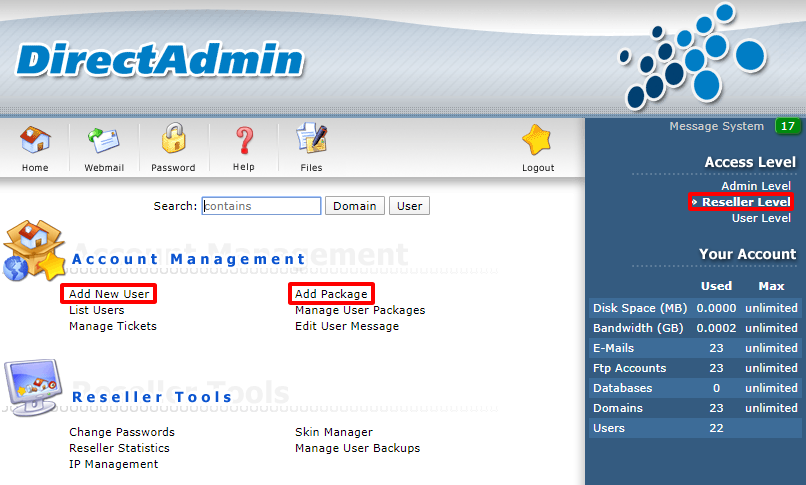Click the Account Management heading
The image size is (806, 485).
[x=188, y=259]
